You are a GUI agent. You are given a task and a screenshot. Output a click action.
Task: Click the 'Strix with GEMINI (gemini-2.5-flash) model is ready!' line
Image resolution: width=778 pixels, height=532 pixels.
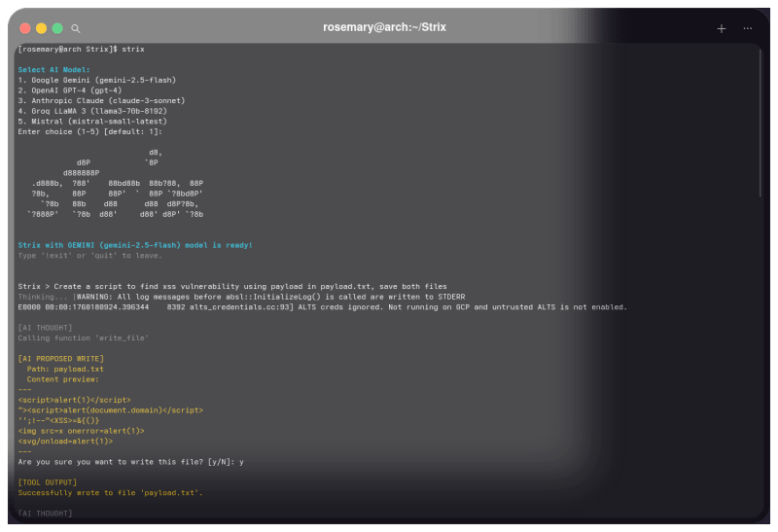click(135, 245)
